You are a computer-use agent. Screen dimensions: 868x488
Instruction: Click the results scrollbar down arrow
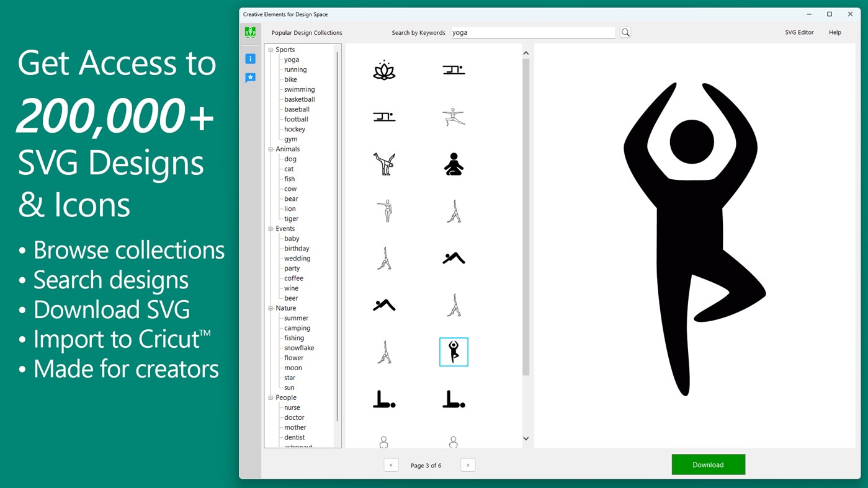(x=526, y=438)
